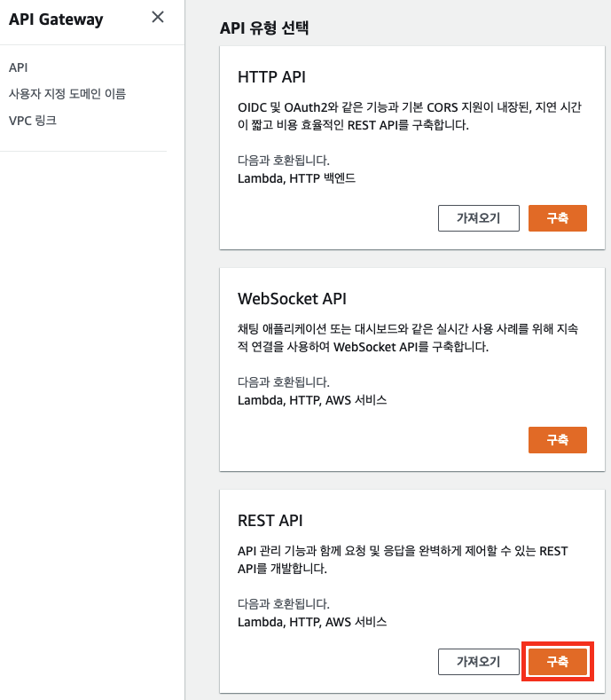Select the REST API card heading
The image size is (611, 700).
(x=270, y=521)
